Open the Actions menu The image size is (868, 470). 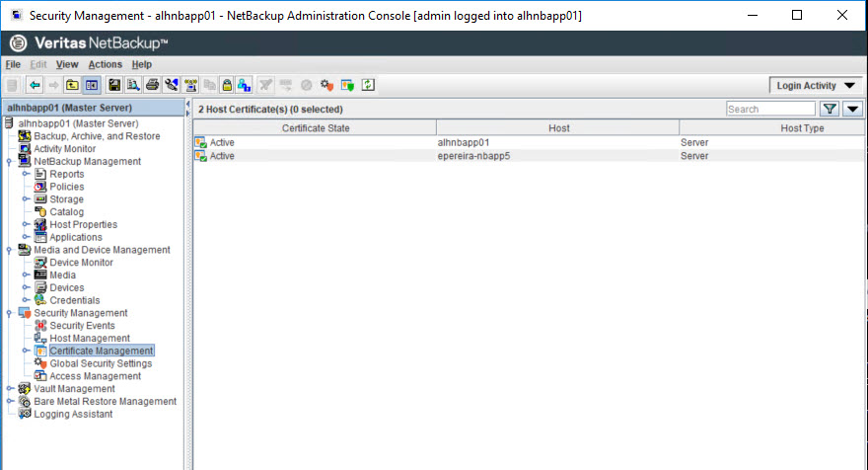106,64
